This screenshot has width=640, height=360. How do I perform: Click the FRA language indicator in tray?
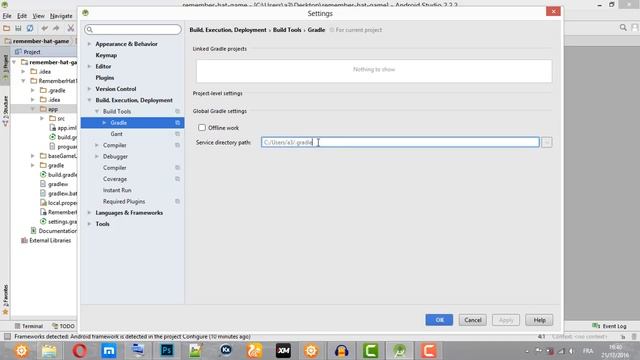(588, 351)
